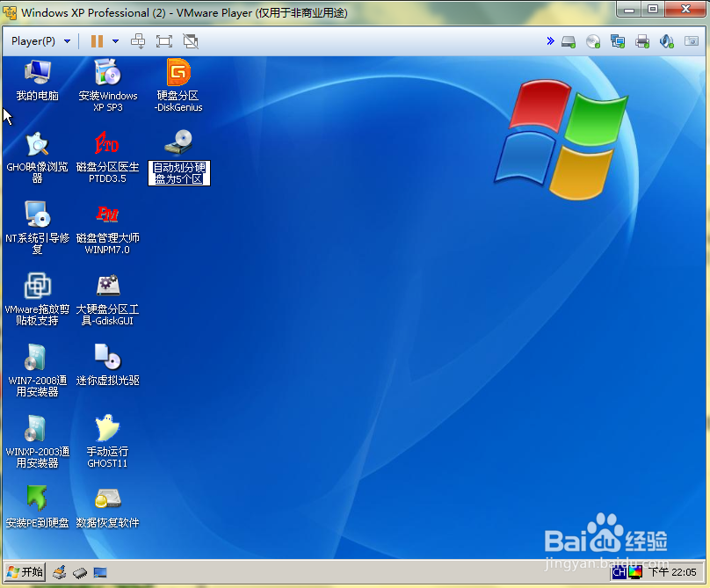Open 硬盘分区-DiskGenius desktop icon

(x=178, y=85)
